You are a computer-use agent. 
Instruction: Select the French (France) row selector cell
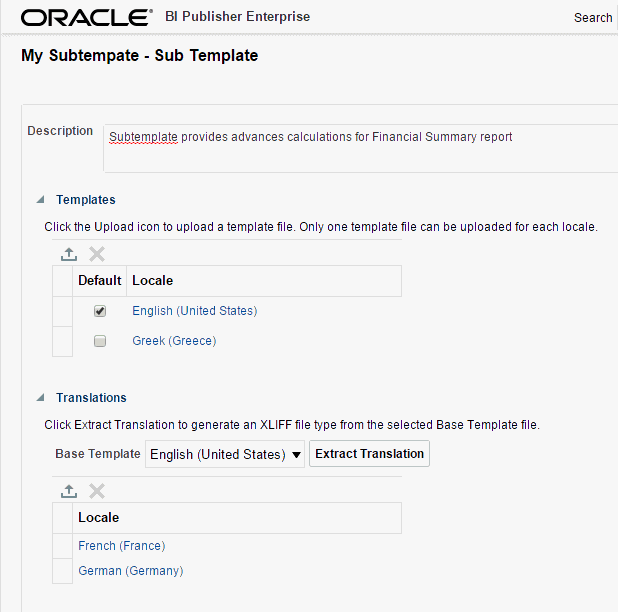pos(62,546)
